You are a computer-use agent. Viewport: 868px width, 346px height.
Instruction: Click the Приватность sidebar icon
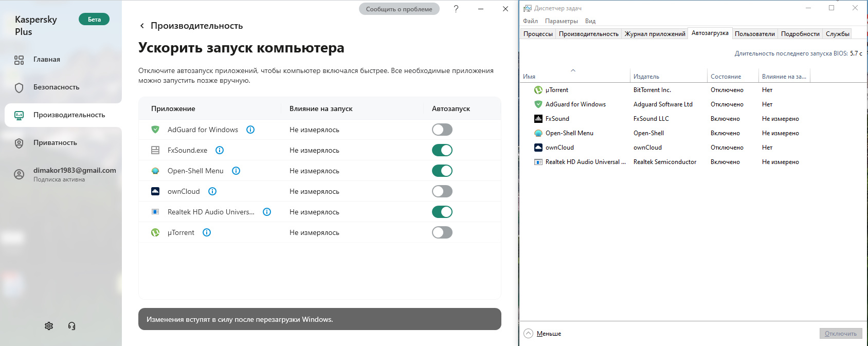pyautogui.click(x=19, y=143)
